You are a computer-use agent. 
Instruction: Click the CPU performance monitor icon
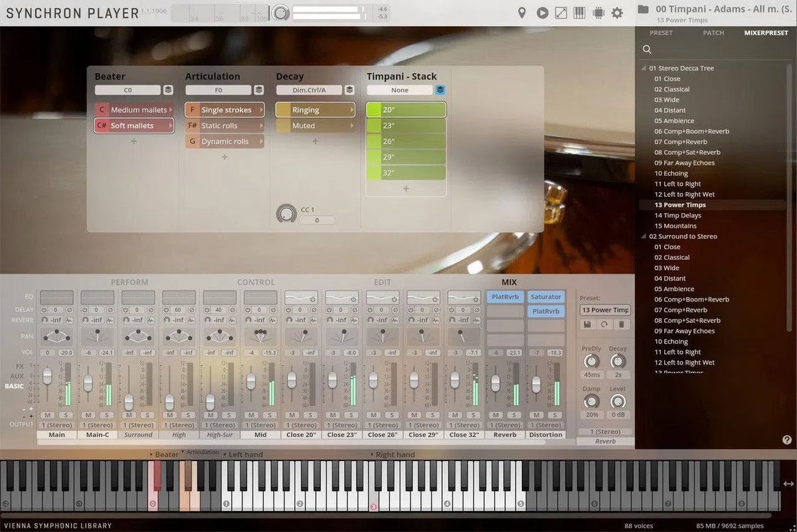point(597,13)
